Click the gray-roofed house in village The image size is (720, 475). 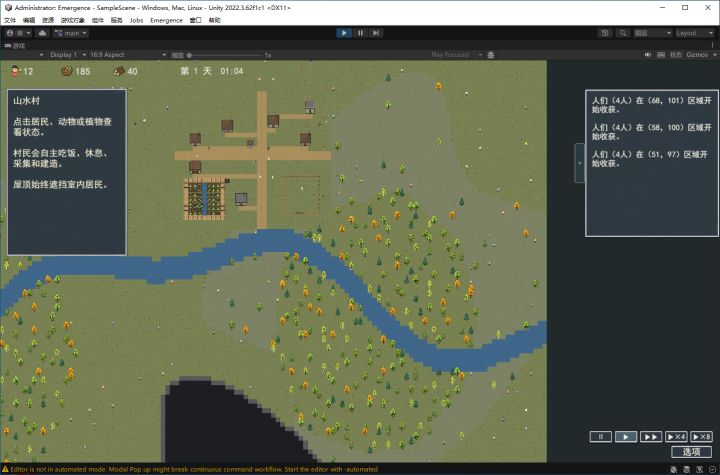(x=310, y=107)
